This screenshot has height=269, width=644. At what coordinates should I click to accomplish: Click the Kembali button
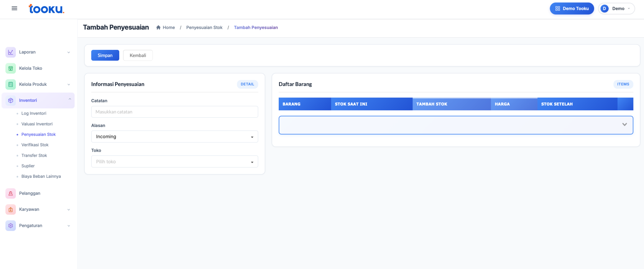pos(138,56)
